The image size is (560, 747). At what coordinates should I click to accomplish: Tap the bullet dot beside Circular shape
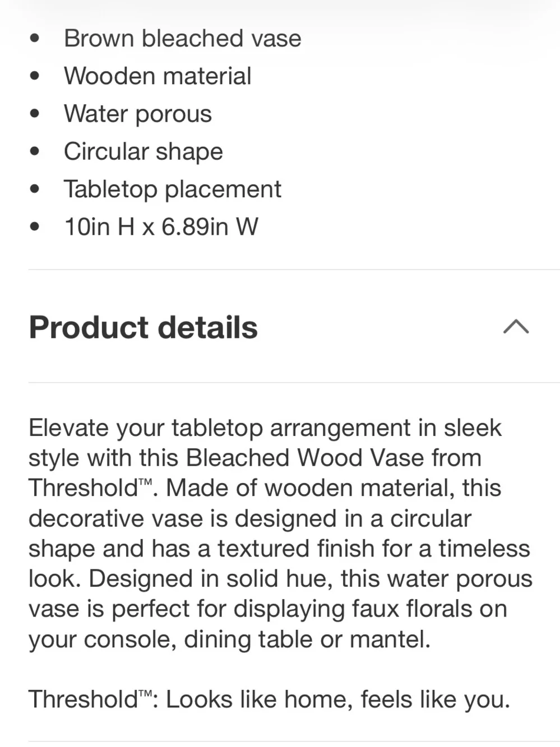point(35,151)
